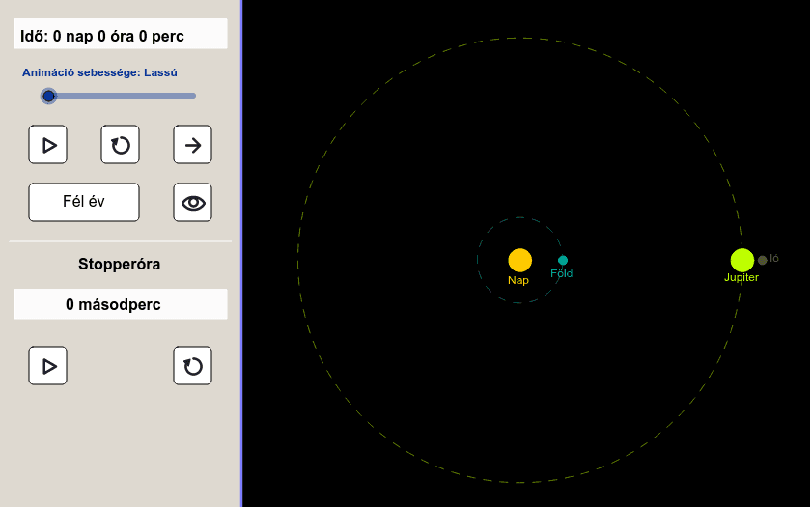Toggle the eye visibility icon

192,203
